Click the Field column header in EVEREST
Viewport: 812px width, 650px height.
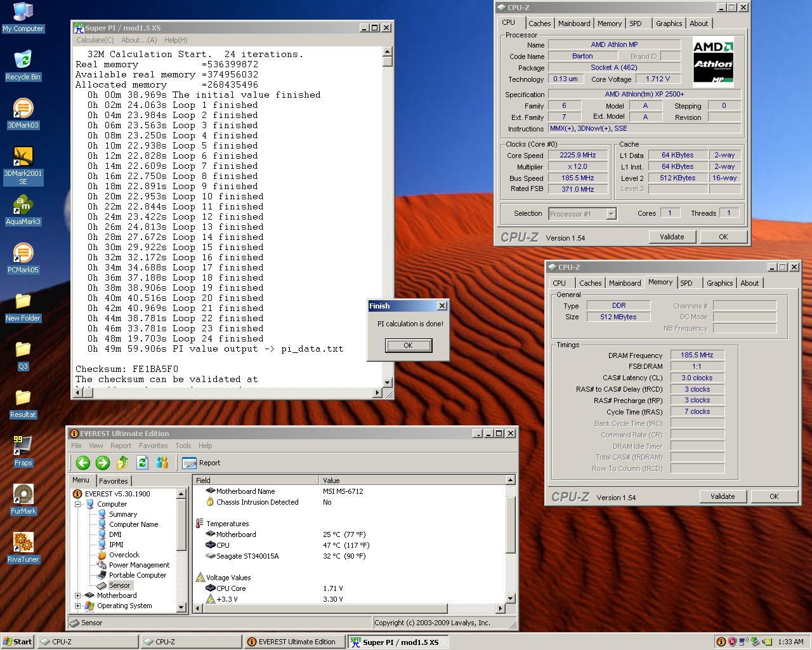(x=256, y=481)
